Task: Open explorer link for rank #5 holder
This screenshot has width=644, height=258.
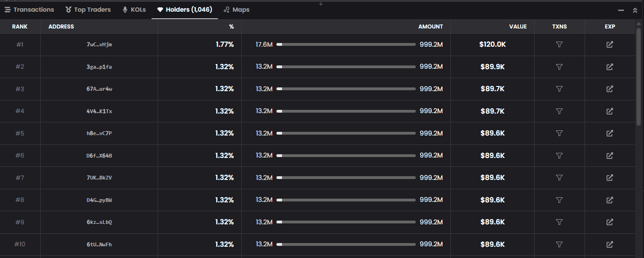Action: coord(609,133)
